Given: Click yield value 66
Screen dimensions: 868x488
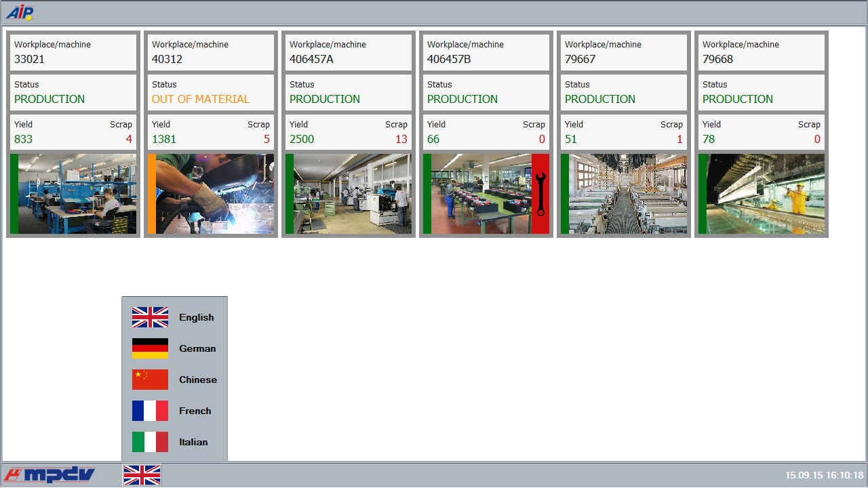Looking at the screenshot, I should [x=433, y=139].
